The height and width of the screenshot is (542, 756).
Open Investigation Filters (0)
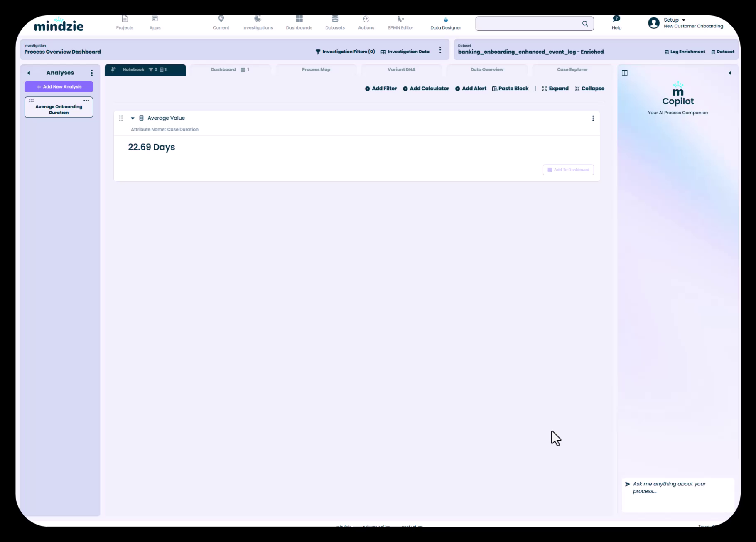click(345, 52)
